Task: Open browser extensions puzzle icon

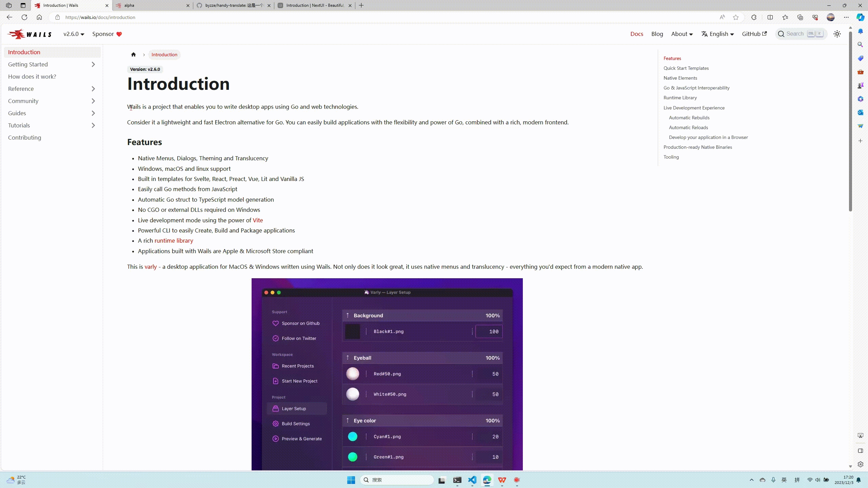Action: click(754, 17)
